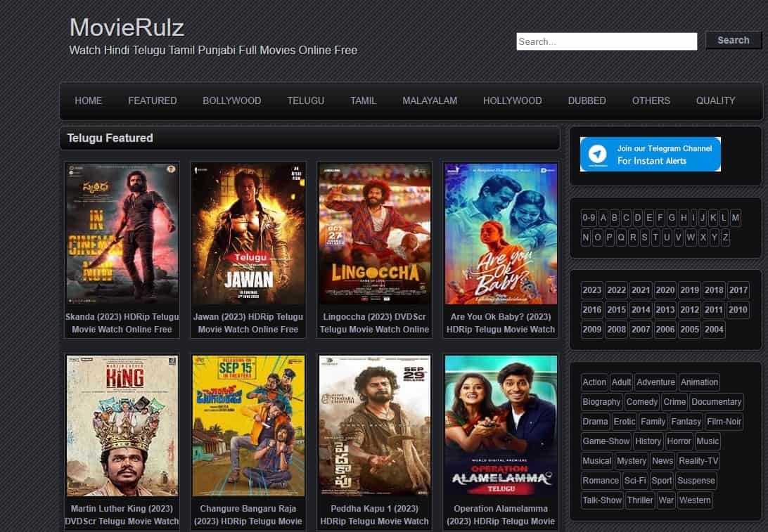Open the Jawan movie poster
This screenshot has height=532, width=768.
point(248,233)
